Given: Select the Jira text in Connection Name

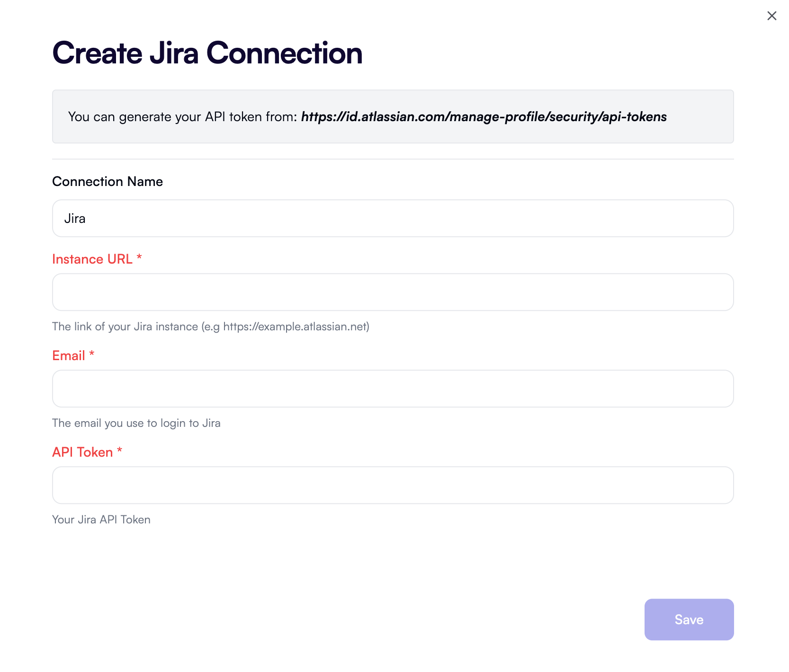Looking at the screenshot, I should coord(75,218).
